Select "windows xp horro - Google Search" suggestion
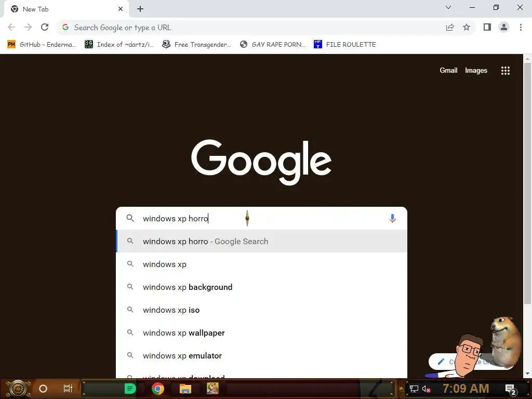Screen dimensions: 532x399 [262, 241]
